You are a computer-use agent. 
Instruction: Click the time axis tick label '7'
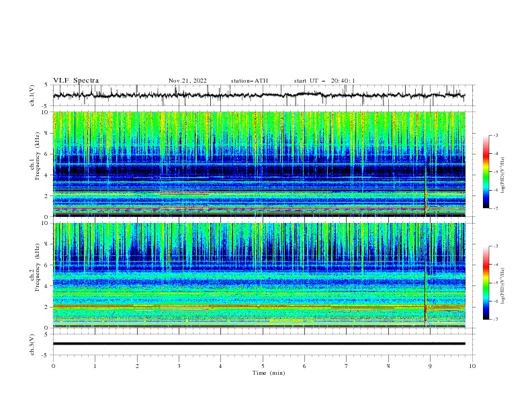pyautogui.click(x=347, y=366)
